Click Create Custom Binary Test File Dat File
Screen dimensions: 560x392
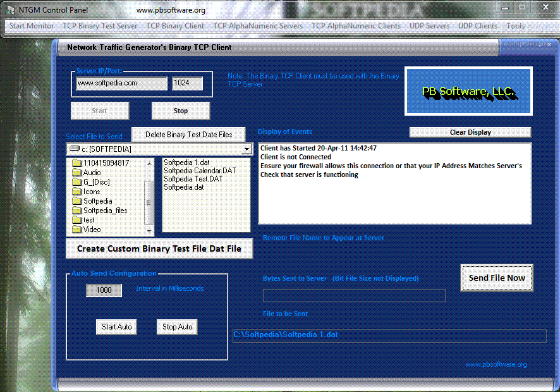159,248
